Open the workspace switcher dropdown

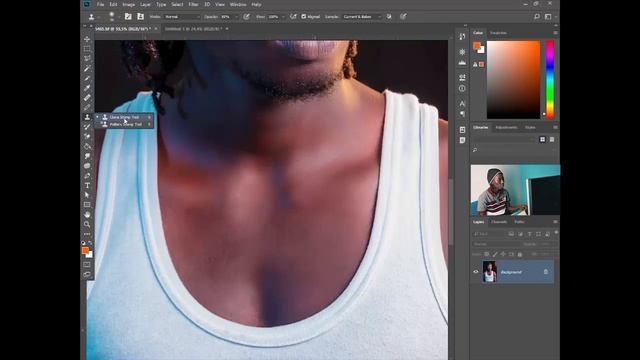pos(549,17)
